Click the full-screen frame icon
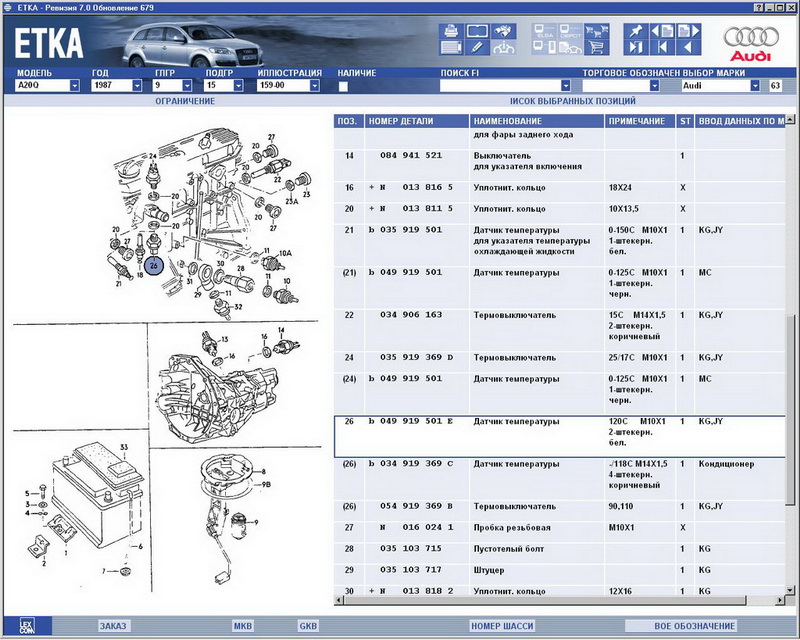 pyautogui.click(x=477, y=31)
